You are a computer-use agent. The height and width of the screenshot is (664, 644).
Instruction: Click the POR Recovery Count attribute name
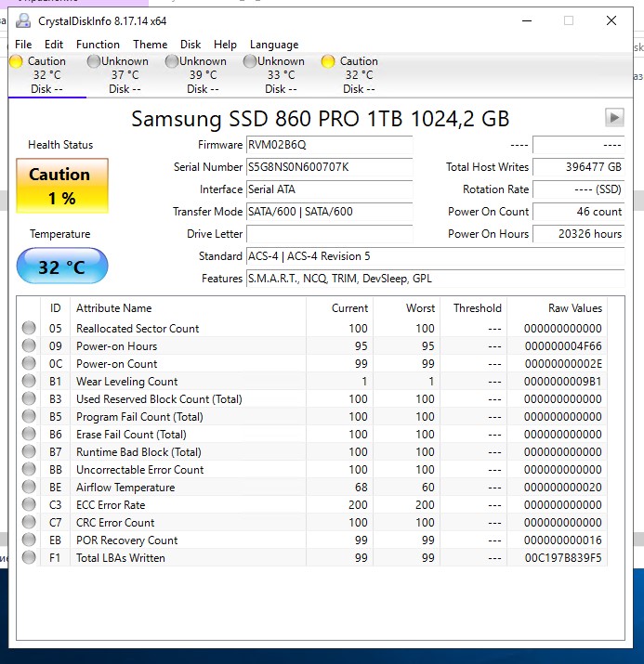click(x=126, y=540)
